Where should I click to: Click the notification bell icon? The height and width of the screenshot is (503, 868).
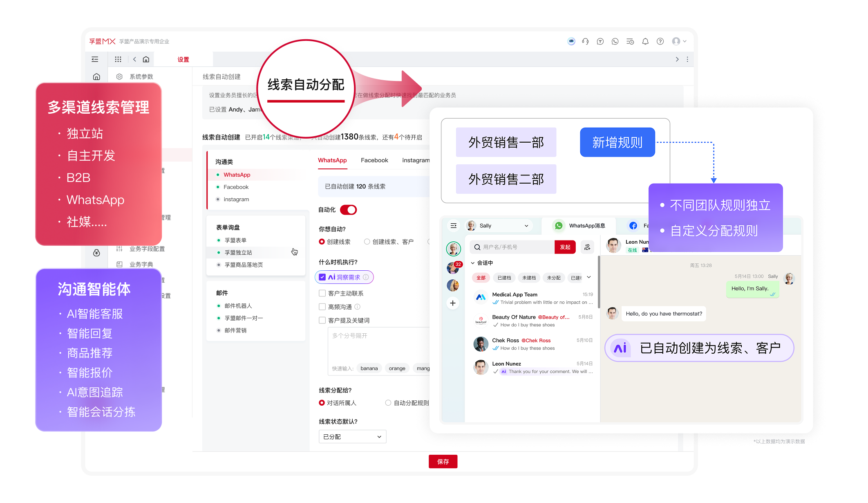point(645,41)
